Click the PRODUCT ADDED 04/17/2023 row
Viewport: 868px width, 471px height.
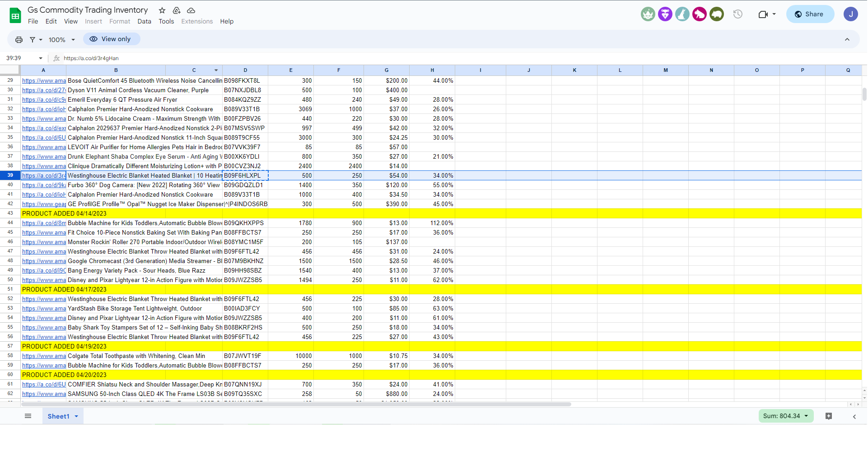click(x=441, y=289)
